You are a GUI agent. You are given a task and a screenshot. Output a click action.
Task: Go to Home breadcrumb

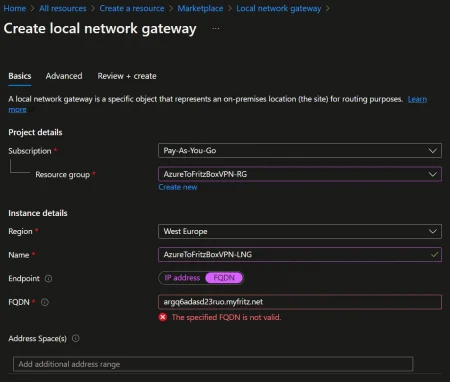(15, 8)
